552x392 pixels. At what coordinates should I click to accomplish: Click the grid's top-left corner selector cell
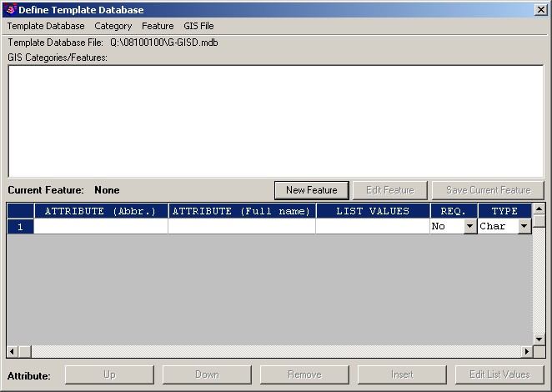(x=20, y=211)
